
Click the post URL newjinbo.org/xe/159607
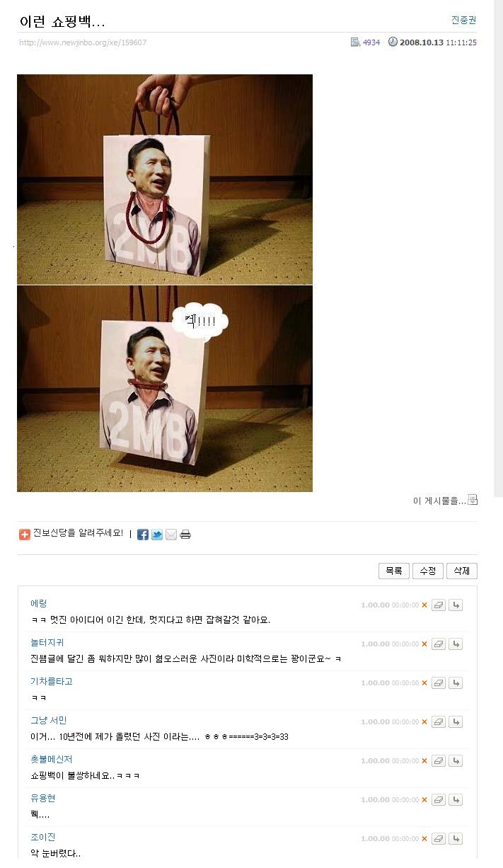tap(83, 42)
